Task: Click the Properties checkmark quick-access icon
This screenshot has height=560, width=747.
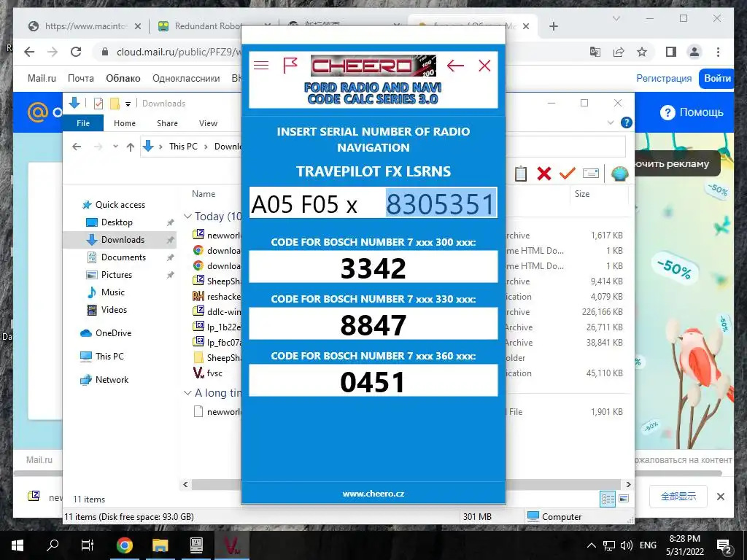Action: [98, 104]
